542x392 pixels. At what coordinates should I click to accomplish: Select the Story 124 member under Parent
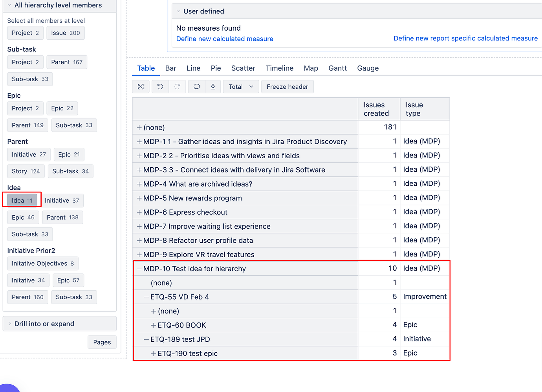26,171
